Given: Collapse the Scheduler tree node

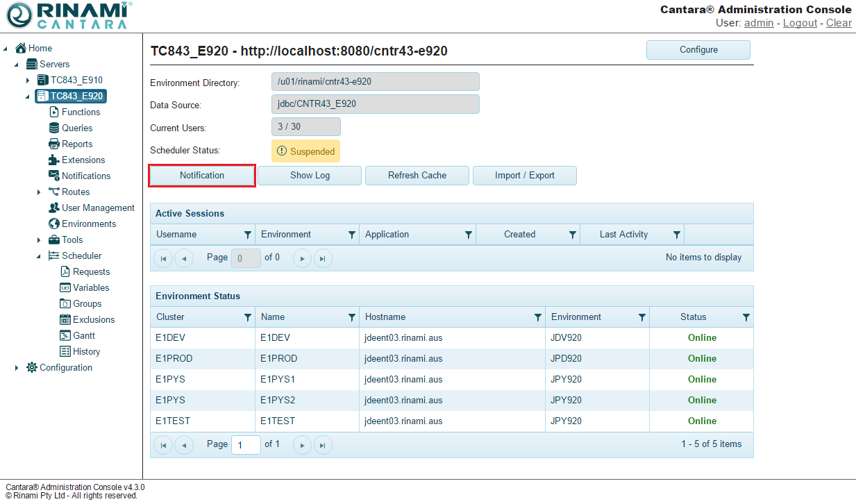Looking at the screenshot, I should 39,256.
